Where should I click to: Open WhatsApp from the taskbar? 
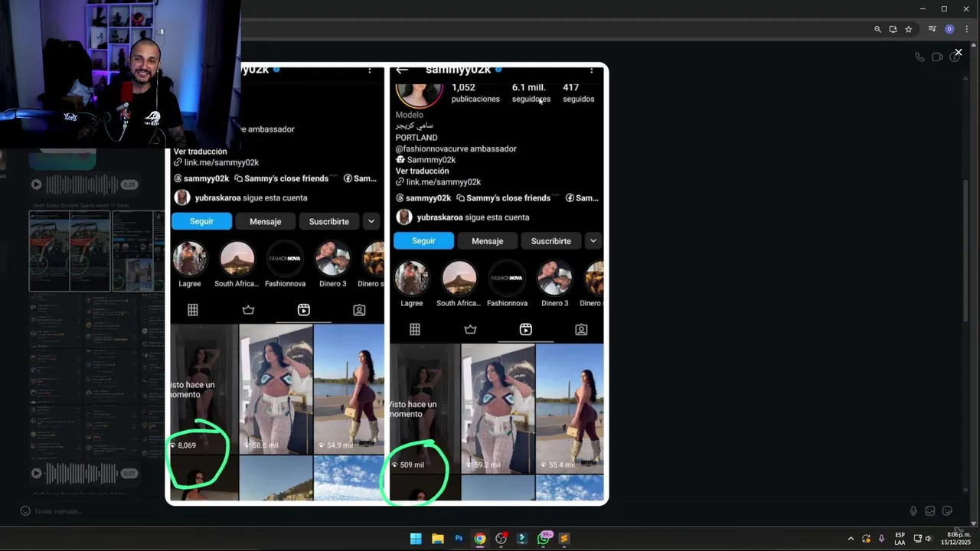click(x=544, y=539)
